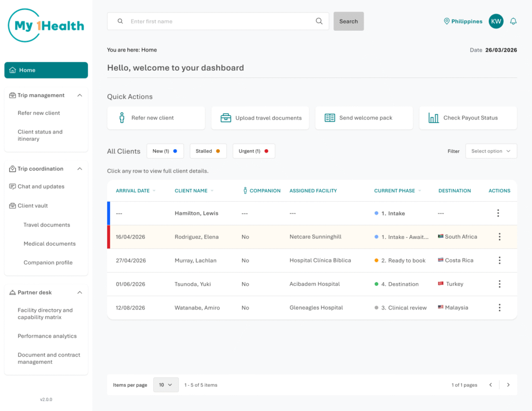Viewport: 532px width, 411px height.
Task: Open Companion profile in sidebar
Action: tap(48, 262)
